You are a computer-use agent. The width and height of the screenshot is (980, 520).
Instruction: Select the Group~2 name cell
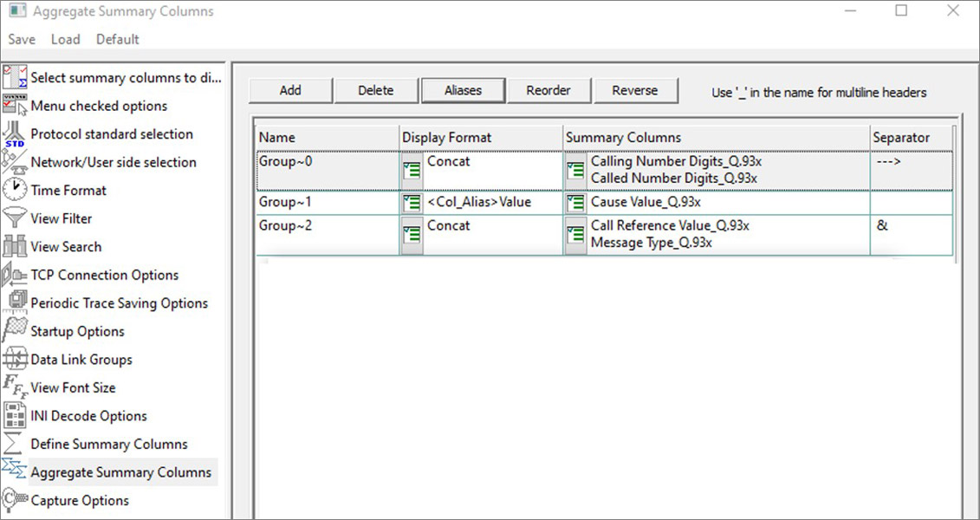(x=328, y=235)
